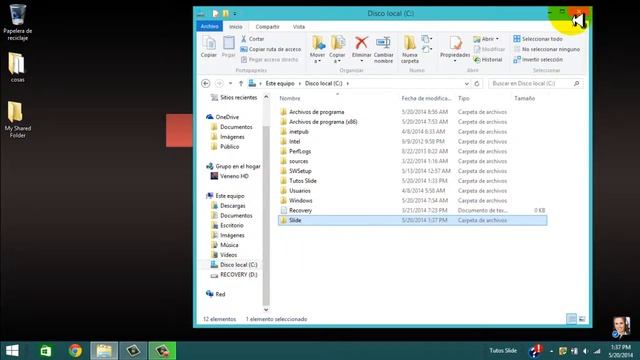Switch to the Vista tab

click(x=299, y=27)
